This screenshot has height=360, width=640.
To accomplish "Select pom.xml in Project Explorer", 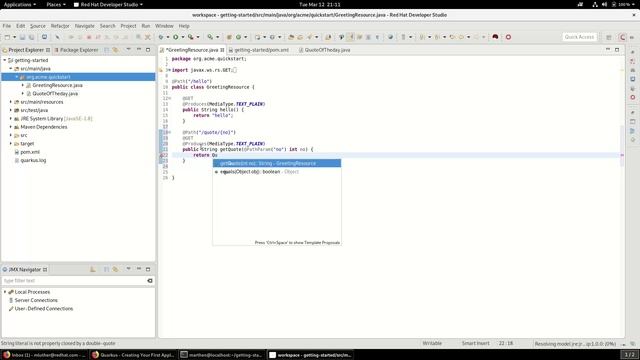I will [x=30, y=152].
